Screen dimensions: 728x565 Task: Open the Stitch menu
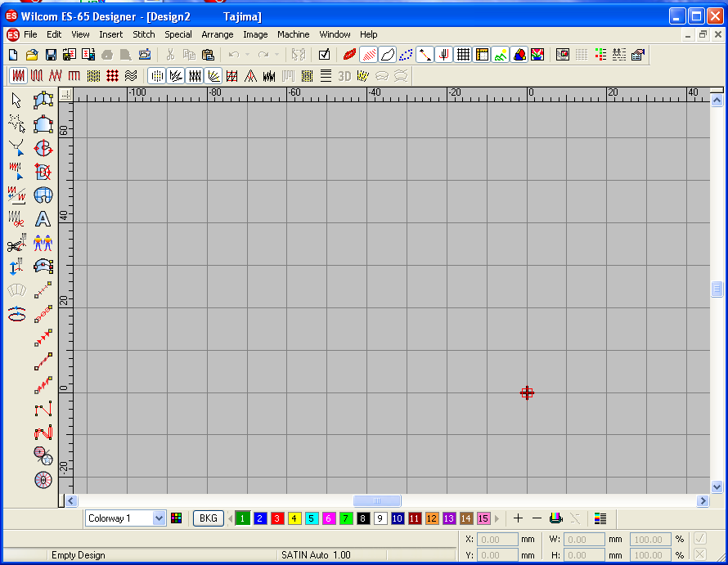tap(144, 34)
